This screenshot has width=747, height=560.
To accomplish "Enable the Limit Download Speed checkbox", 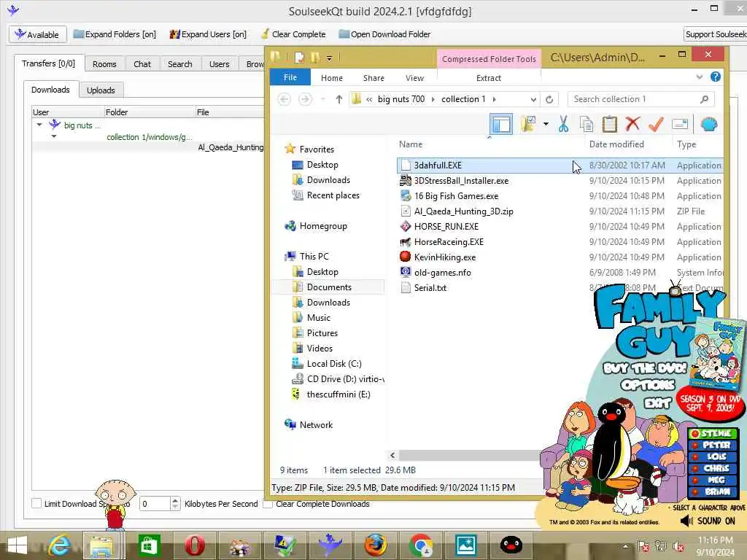I will [36, 503].
